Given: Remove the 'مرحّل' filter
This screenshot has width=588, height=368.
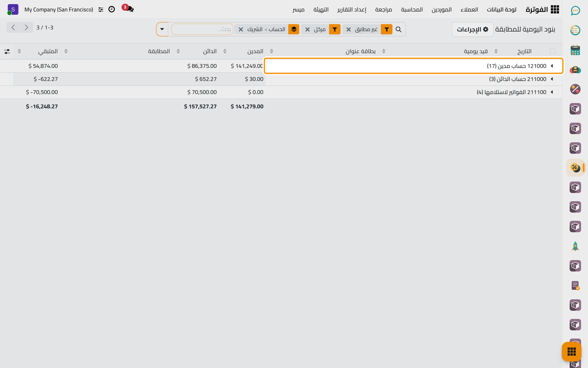Looking at the screenshot, I should [307, 29].
